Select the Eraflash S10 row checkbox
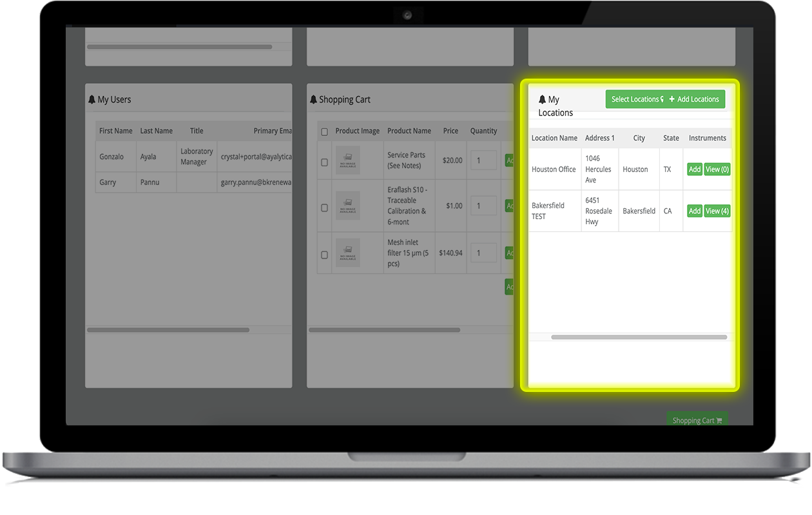 pos(324,208)
